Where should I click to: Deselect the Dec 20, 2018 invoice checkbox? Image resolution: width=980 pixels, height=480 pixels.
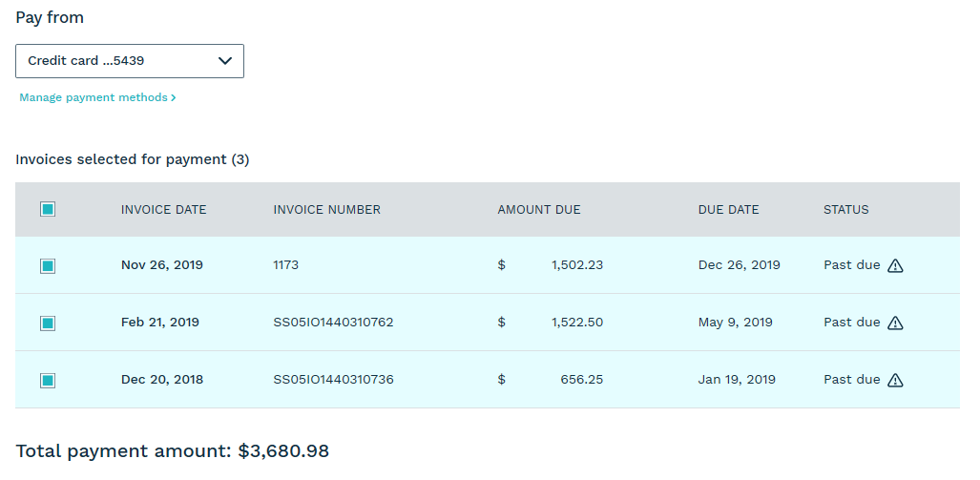tap(48, 381)
